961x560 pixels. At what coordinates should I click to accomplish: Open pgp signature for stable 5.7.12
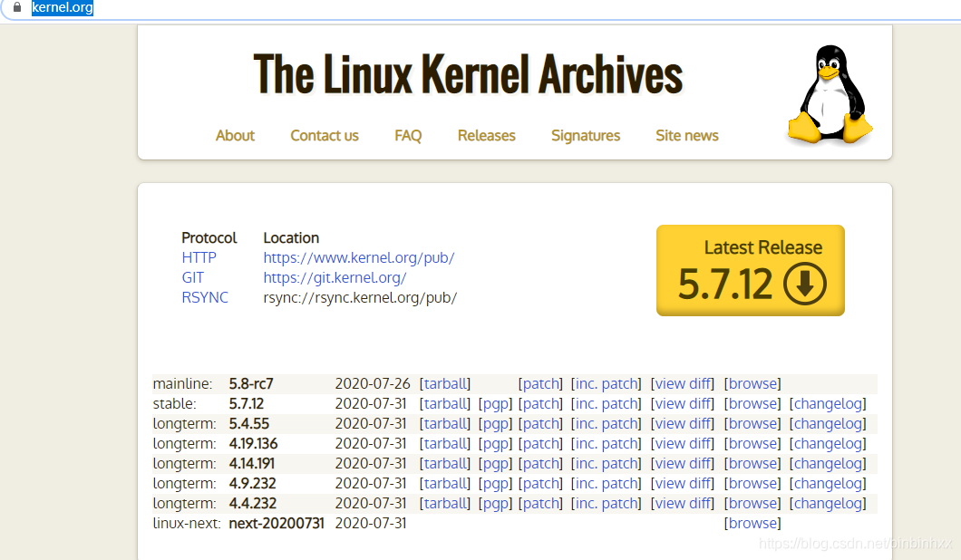click(x=495, y=404)
